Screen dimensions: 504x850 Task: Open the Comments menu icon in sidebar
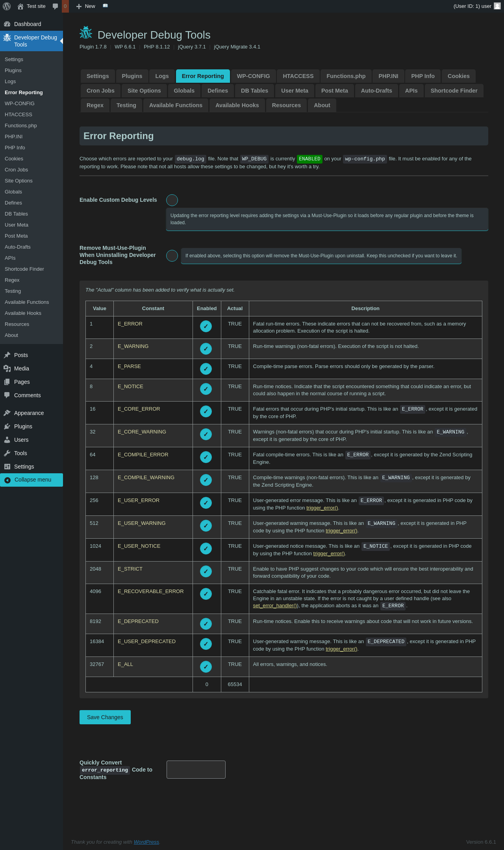coord(7,395)
